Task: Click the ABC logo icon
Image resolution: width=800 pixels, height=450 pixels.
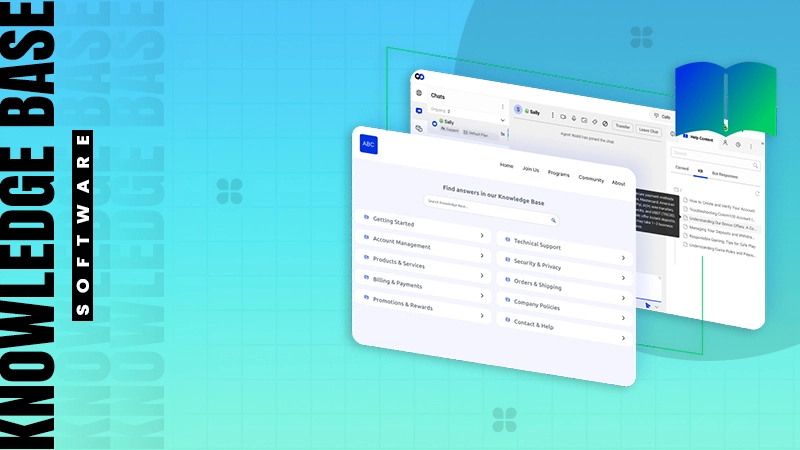Action: point(369,144)
